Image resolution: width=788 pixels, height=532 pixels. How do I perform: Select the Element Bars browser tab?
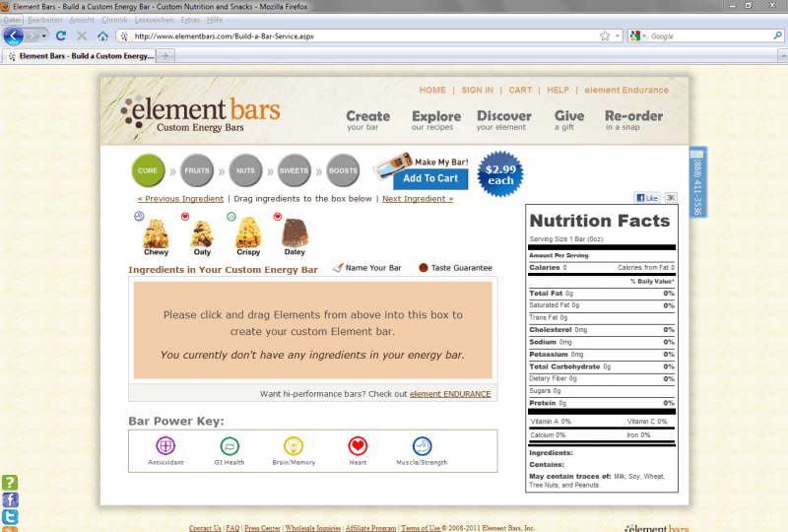coord(82,56)
